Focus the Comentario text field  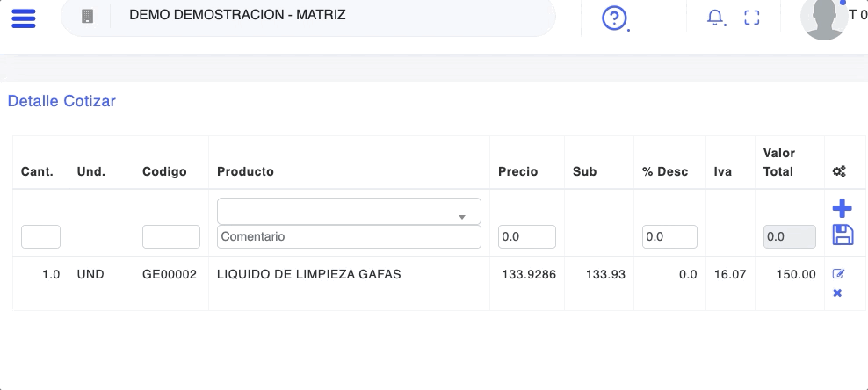(x=349, y=236)
